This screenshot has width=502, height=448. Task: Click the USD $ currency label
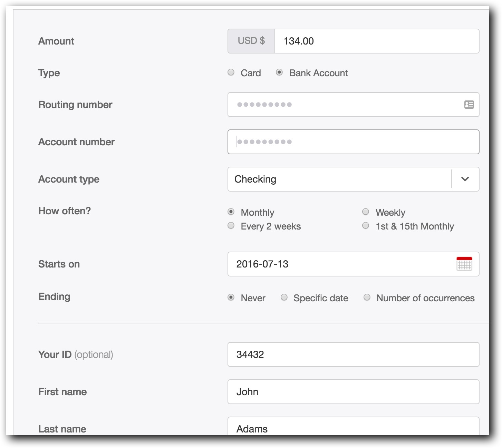[251, 41]
